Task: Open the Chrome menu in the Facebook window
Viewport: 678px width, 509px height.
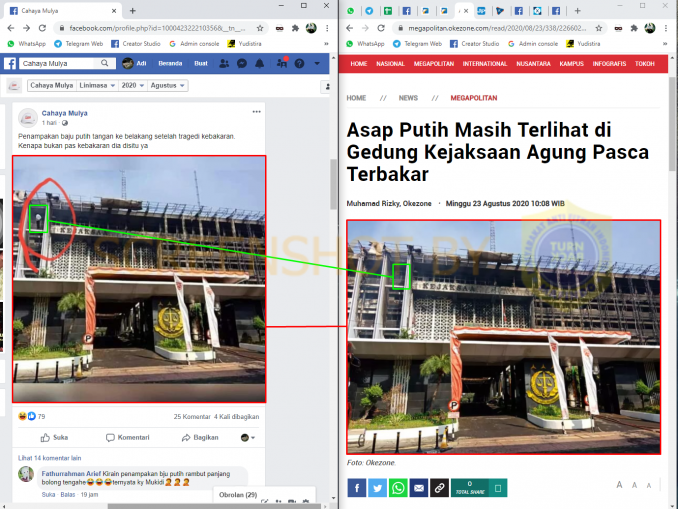Action: [327, 28]
